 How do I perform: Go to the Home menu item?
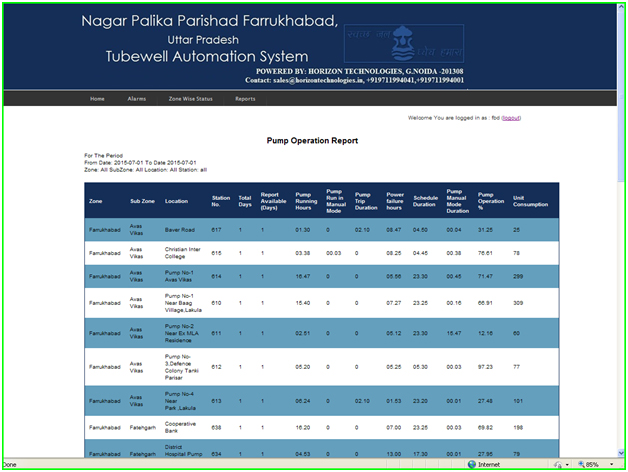coord(97,99)
